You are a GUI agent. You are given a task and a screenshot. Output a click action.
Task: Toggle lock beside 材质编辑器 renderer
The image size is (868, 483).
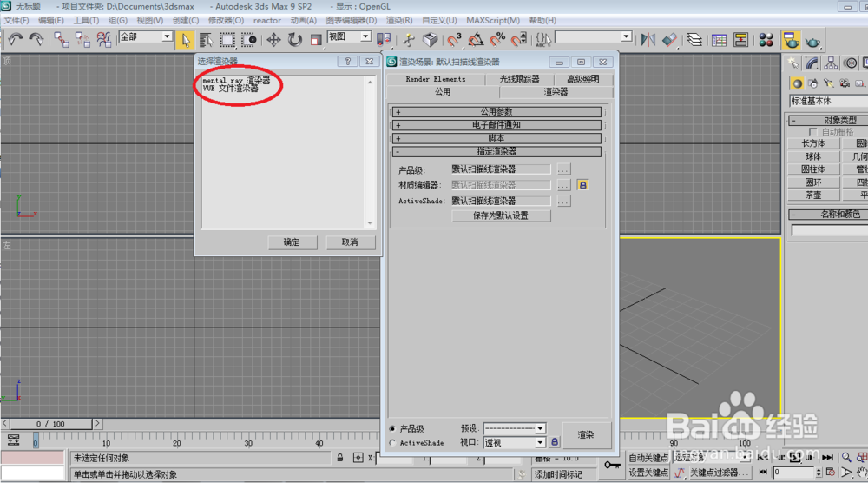pos(582,185)
